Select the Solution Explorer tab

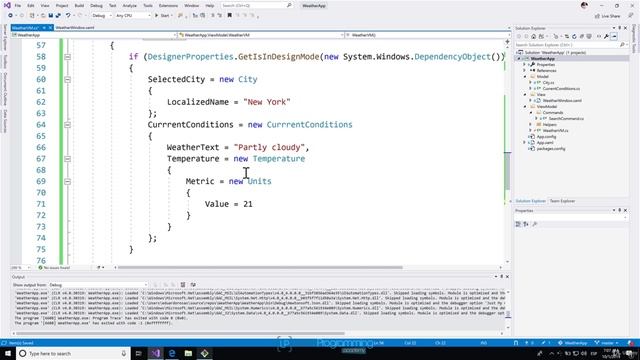(530, 201)
